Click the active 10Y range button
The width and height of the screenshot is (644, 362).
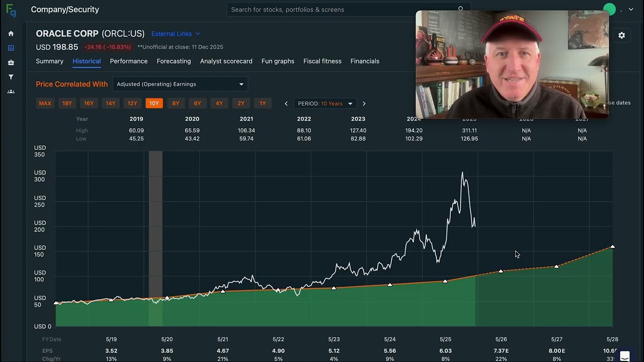[154, 104]
